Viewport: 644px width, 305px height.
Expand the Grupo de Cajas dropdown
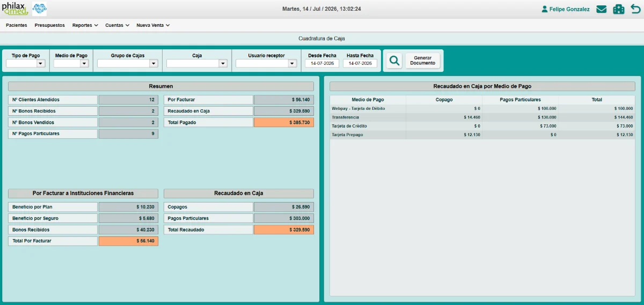point(128,63)
